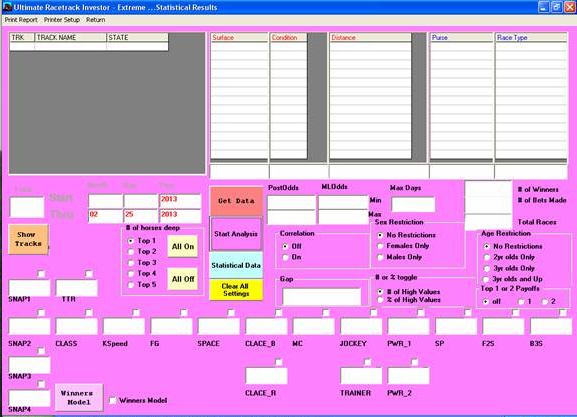
Task: Tick the checkbox above JOCKEY field
Action: 374,312
